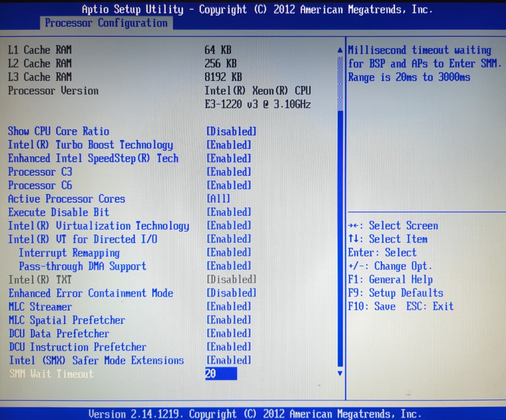Click the Processor Version label
506x420 pixels.
click(53, 91)
